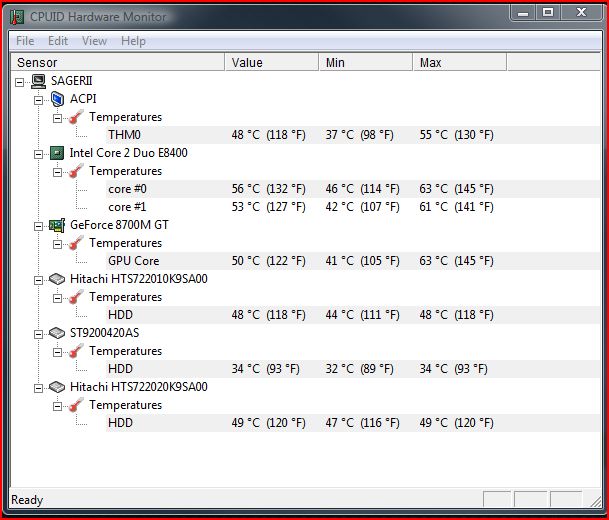
Task: Select the HDD row under Hitachi HTS722010K9SA00
Action: click(353, 315)
